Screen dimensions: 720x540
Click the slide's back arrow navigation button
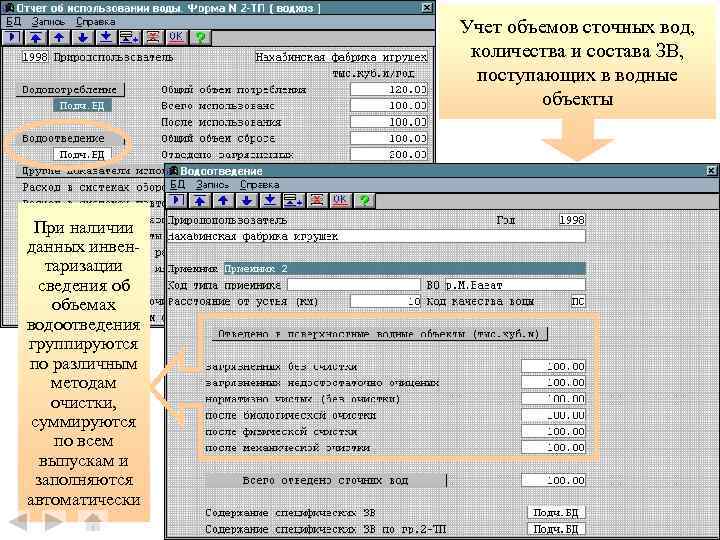pyautogui.click(x=20, y=522)
